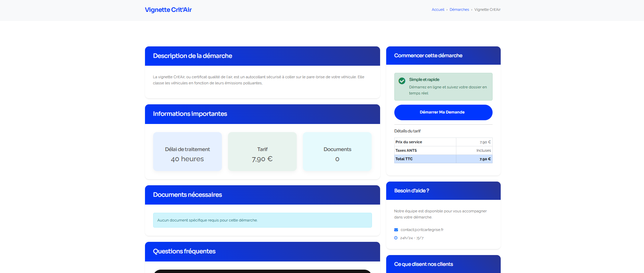Go to Accueil in the breadcrumb

pos(438,10)
